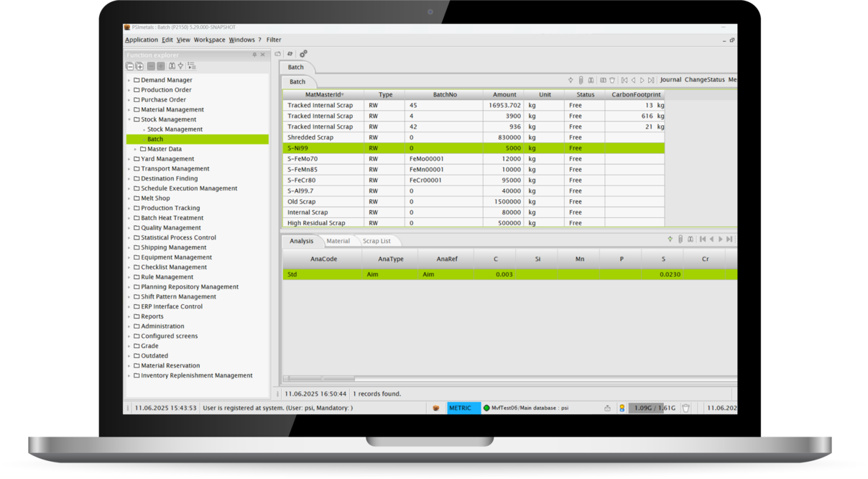
Task: Expand the Master Data folder arrow
Action: point(135,150)
